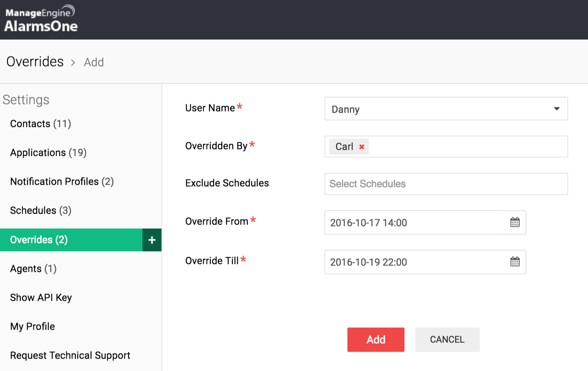This screenshot has height=371, width=588.
Task: Click the plus icon beside Overrides
Action: click(152, 240)
